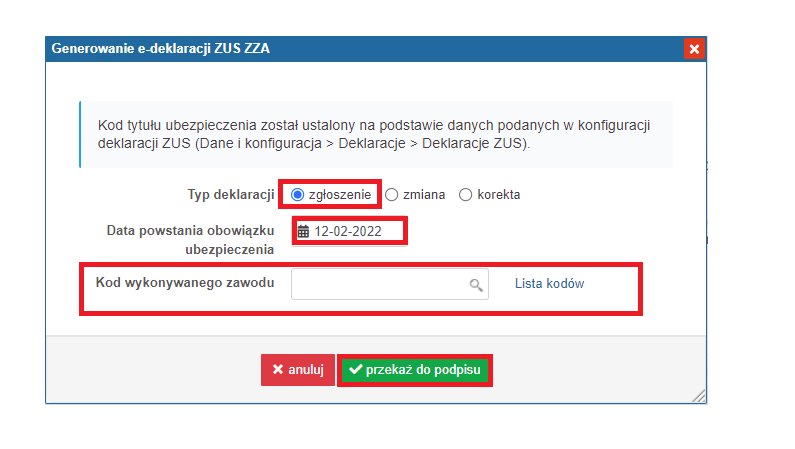The height and width of the screenshot is (449, 795).
Task: Open the Lista kodów link
Action: (x=549, y=284)
